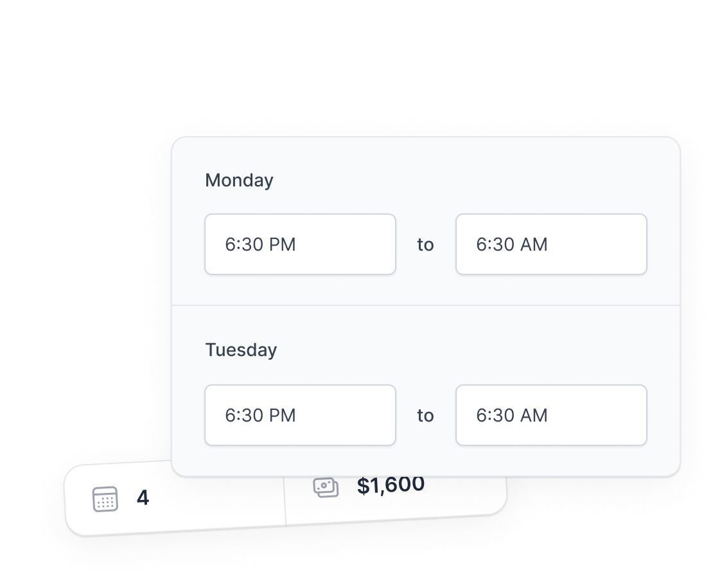Click the Tuesday day label

pos(241,350)
